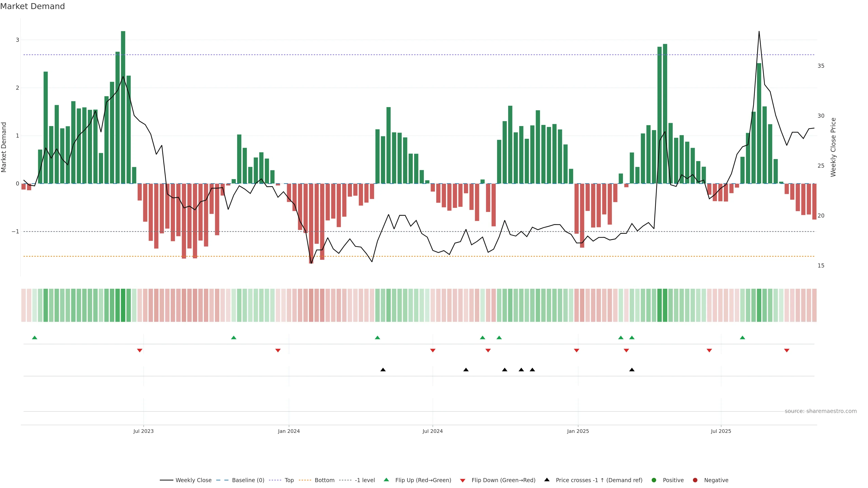Click the Weekly Close Price axis title
This screenshot has width=868, height=488.
pos(833,147)
